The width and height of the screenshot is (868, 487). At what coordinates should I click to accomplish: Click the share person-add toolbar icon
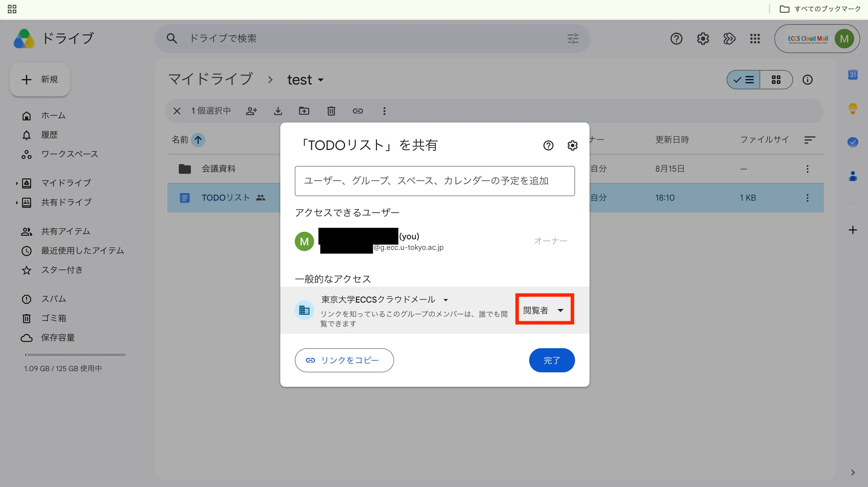[x=251, y=111]
